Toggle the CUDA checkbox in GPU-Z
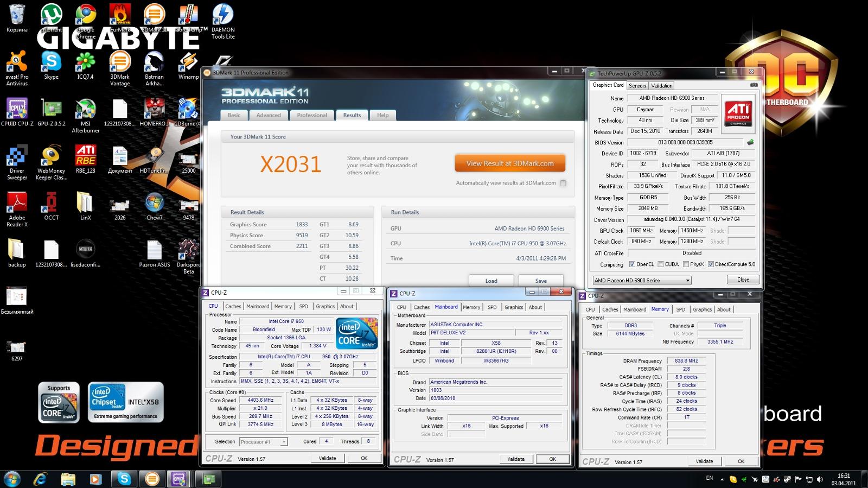Image resolution: width=868 pixels, height=488 pixels. tap(660, 264)
